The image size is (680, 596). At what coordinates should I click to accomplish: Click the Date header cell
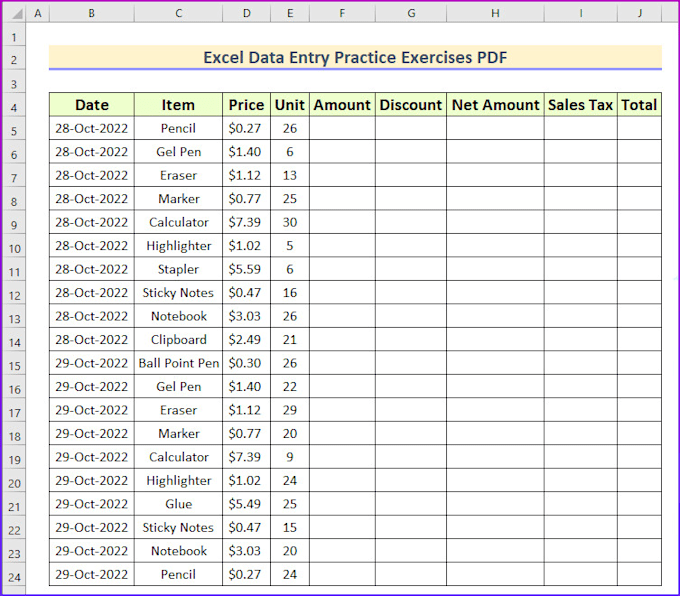tap(92, 104)
